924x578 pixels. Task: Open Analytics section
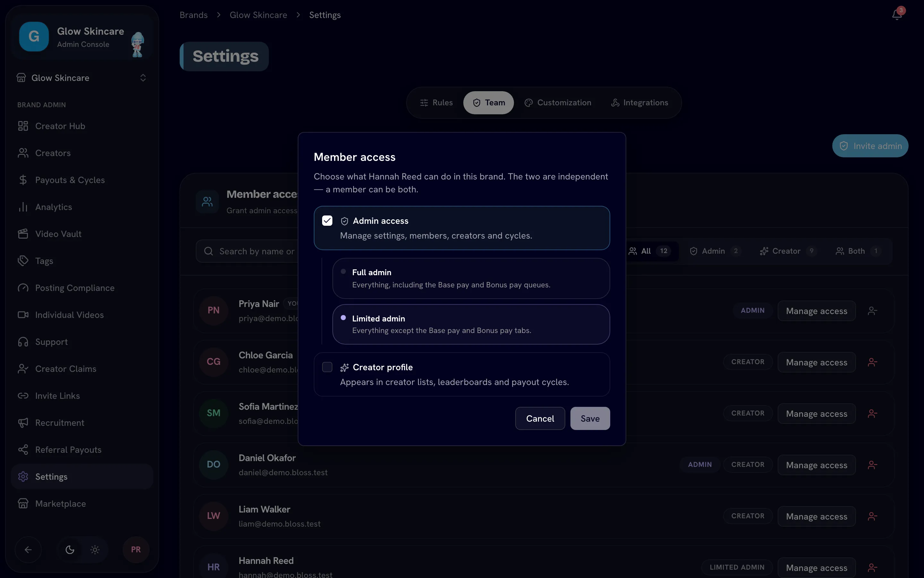point(82,207)
